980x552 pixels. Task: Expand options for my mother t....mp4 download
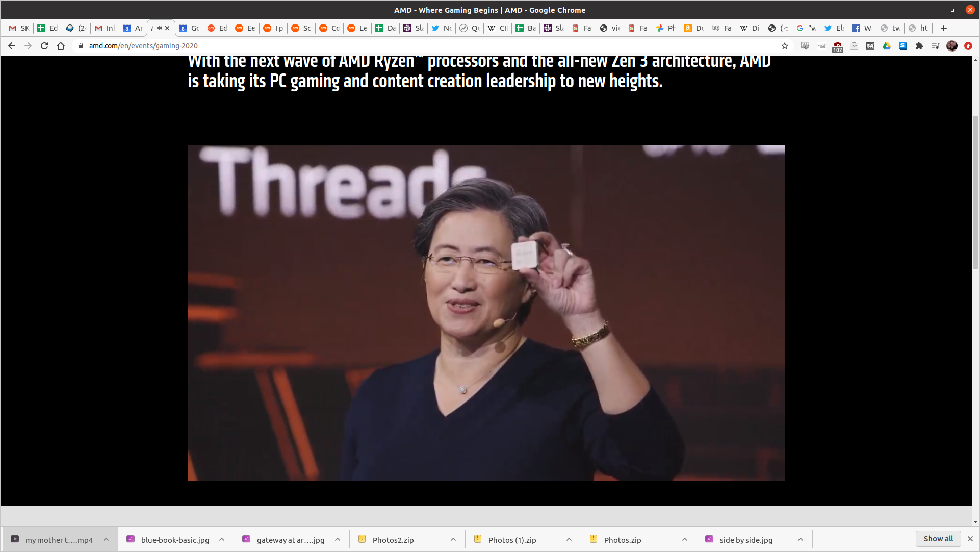106,539
